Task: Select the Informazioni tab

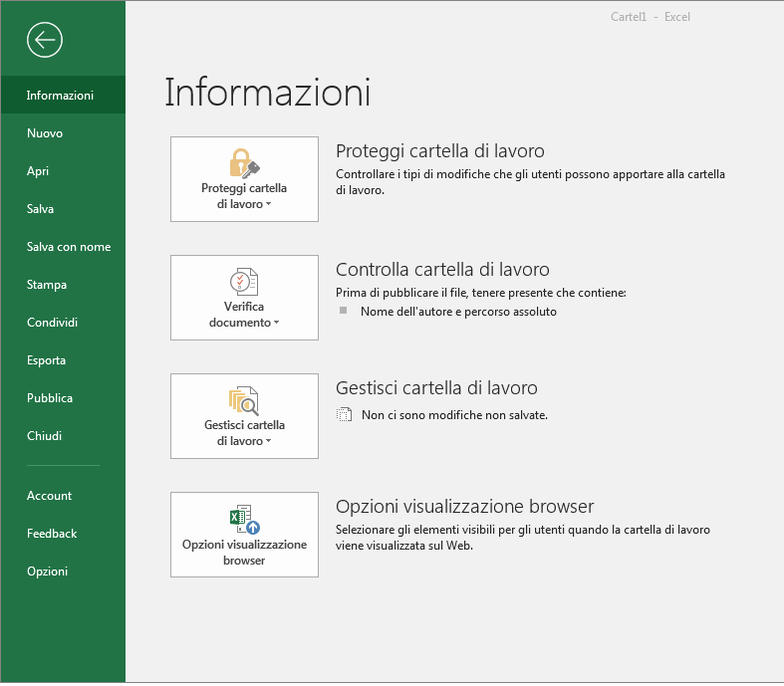Action: coord(63,95)
